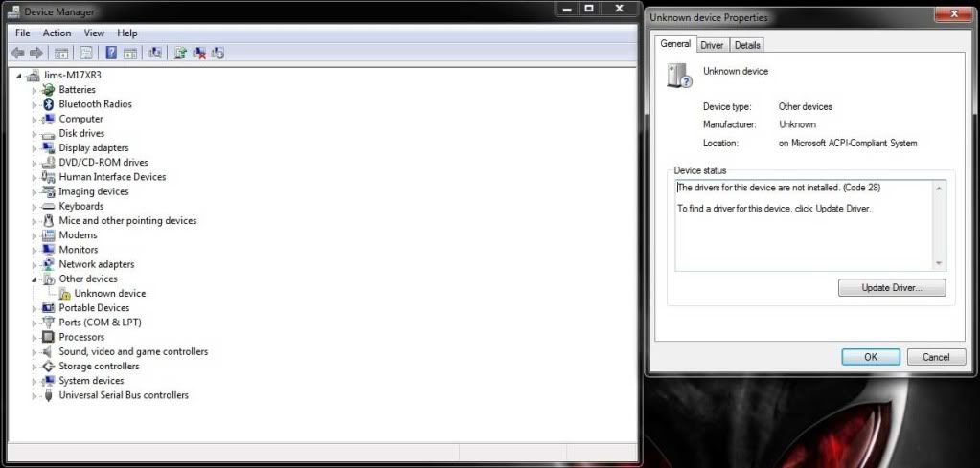Open the Action menu
This screenshot has width=980, height=468.
[x=57, y=33]
